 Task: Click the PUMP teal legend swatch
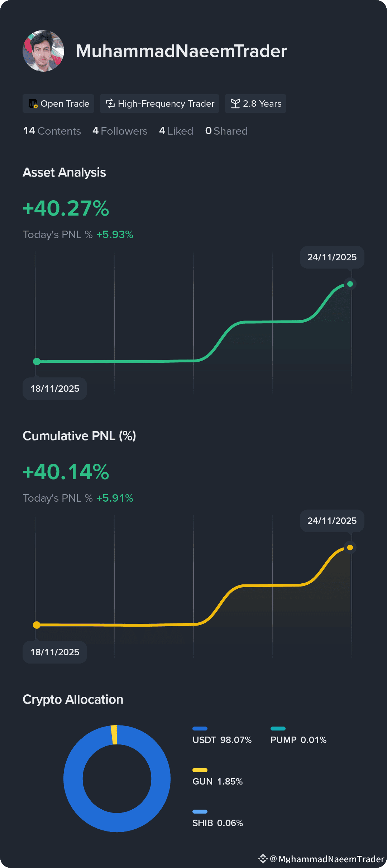tap(278, 728)
